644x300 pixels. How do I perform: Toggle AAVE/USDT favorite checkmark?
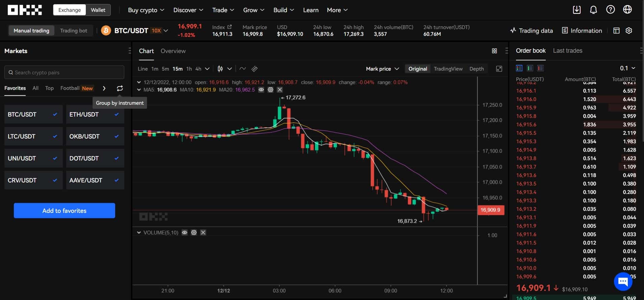[117, 180]
